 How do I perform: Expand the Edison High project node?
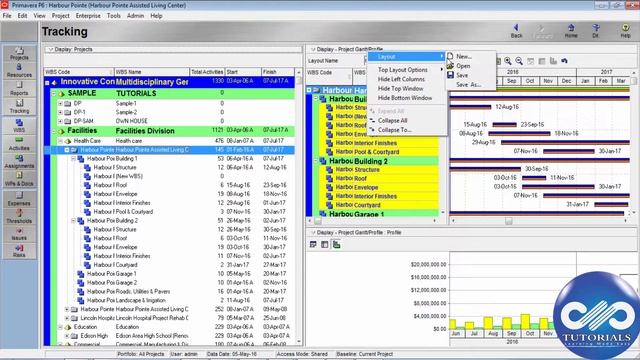click(67, 336)
